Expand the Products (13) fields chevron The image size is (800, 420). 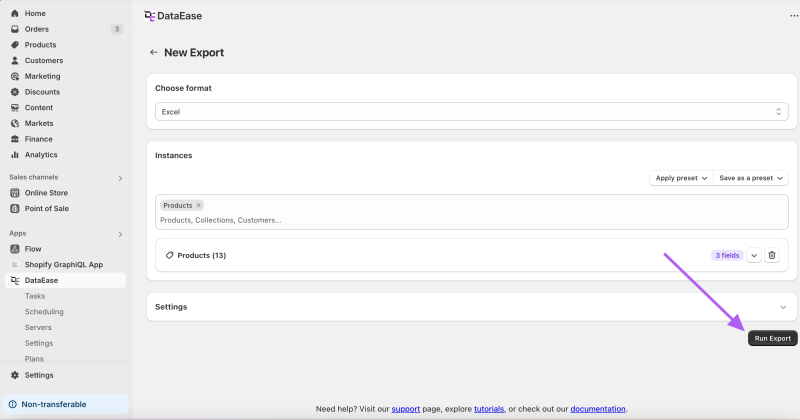pos(754,255)
